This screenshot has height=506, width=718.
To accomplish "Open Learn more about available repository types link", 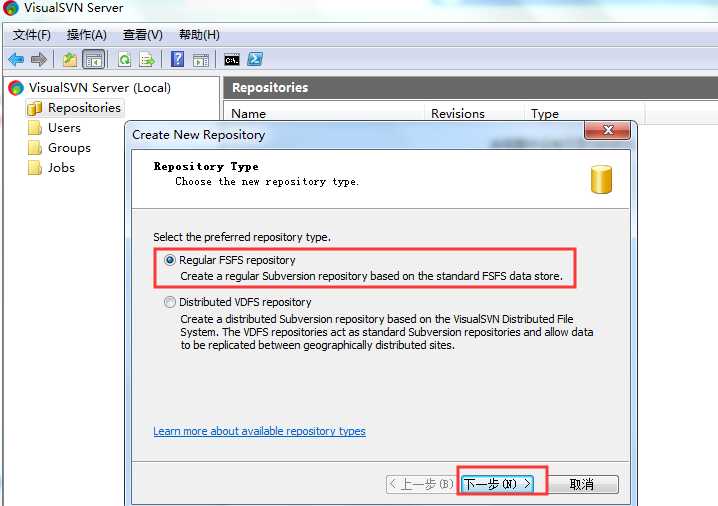I will click(259, 431).
